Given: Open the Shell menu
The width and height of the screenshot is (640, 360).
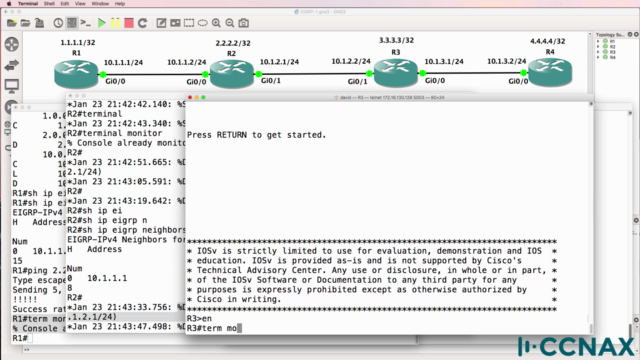Looking at the screenshot, I should point(49,4).
